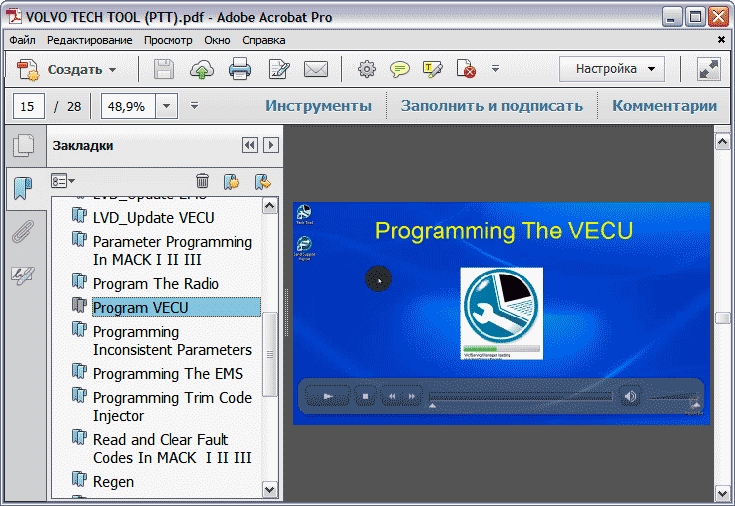Open the Файл menu
735x506 pixels.
pos(23,40)
